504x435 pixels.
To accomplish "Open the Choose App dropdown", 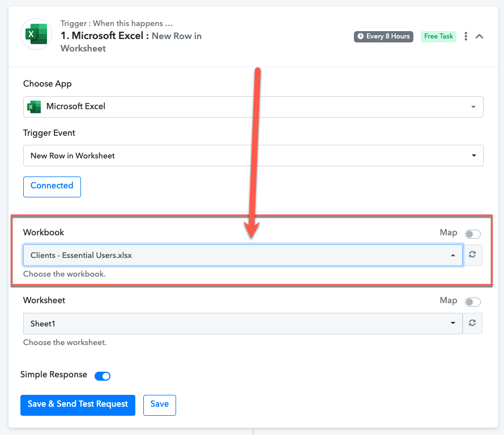I will (253, 106).
